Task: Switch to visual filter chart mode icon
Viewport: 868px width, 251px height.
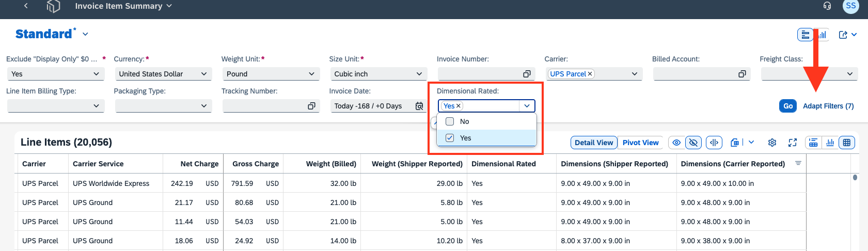Action: point(822,35)
